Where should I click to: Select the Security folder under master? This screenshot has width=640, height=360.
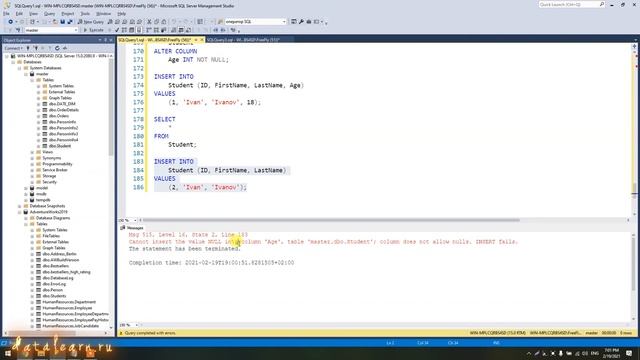tap(49, 182)
